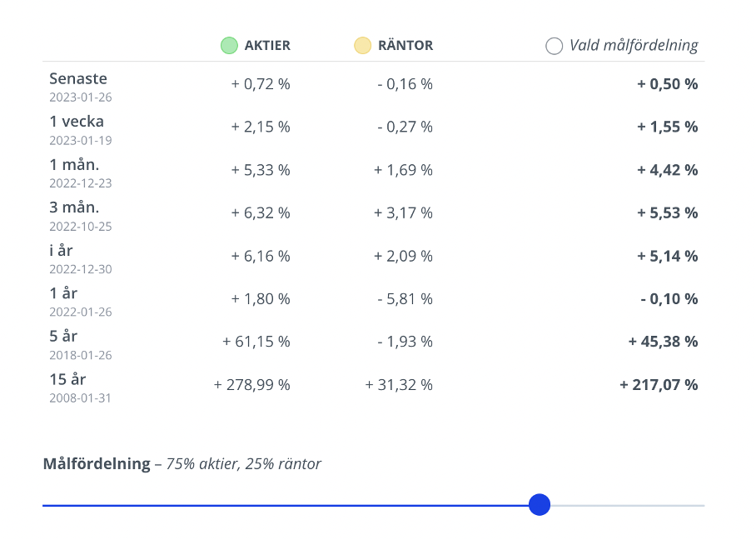Select the 1 vecka row label

pos(77,122)
